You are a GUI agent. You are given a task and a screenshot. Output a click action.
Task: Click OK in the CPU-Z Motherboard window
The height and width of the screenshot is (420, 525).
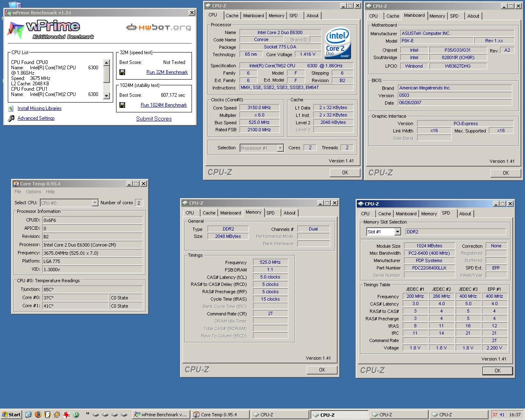(x=506, y=173)
